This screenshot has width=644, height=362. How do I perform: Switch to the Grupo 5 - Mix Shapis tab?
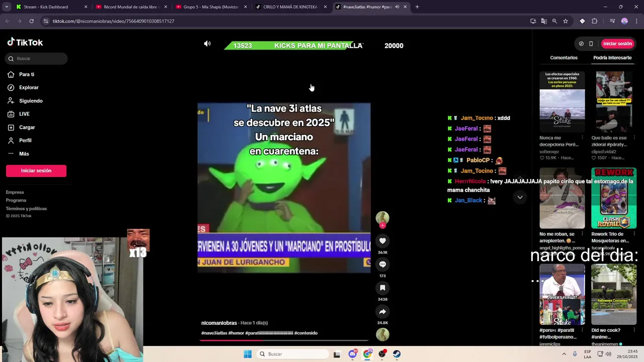[211, 7]
